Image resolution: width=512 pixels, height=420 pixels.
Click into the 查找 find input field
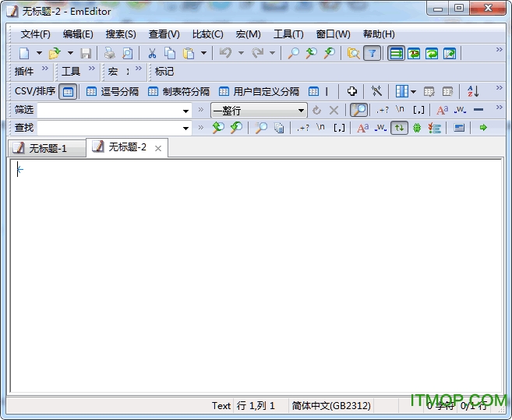tap(110, 128)
